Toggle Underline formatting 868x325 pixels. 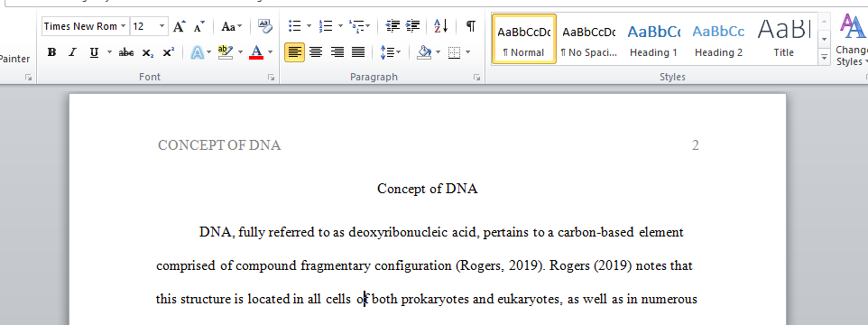[x=94, y=52]
